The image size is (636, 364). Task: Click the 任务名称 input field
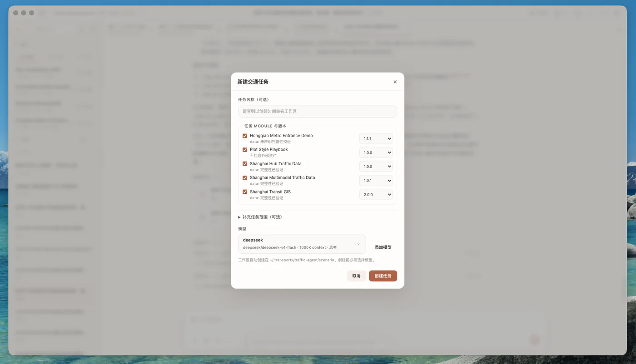[x=318, y=111]
